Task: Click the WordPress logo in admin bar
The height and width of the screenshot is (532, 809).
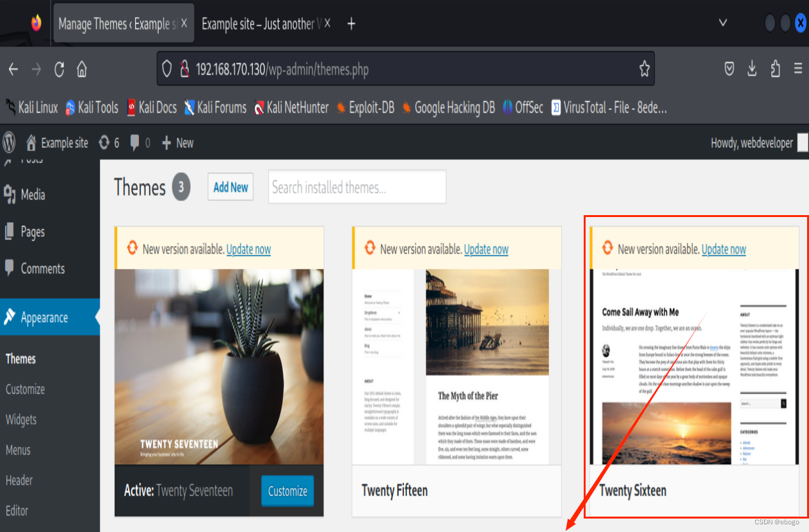Action: coord(9,141)
